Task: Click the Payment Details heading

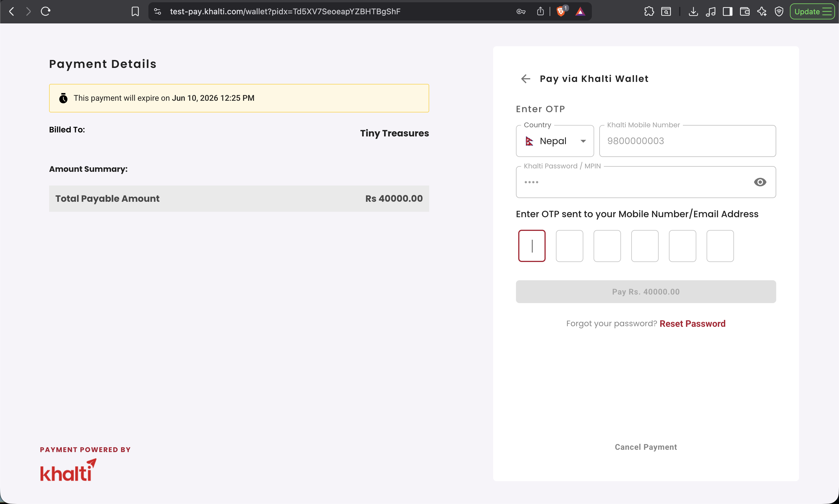Action: [103, 64]
